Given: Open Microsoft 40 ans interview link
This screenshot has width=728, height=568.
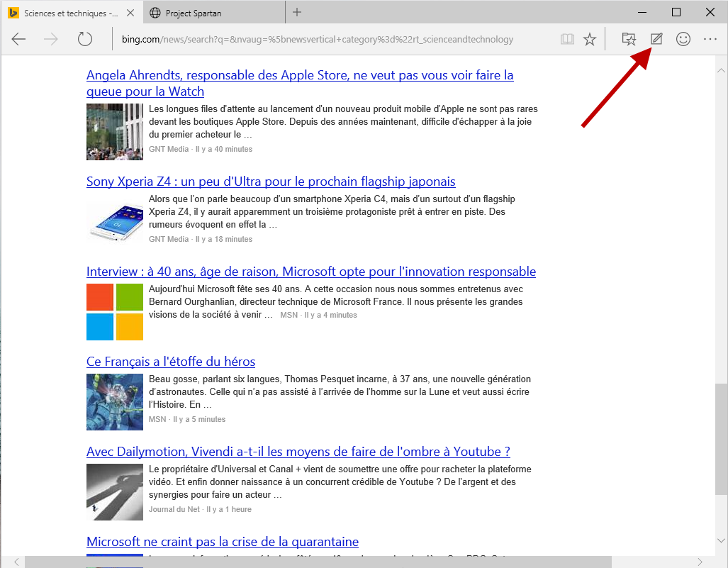Looking at the screenshot, I should [x=311, y=271].
